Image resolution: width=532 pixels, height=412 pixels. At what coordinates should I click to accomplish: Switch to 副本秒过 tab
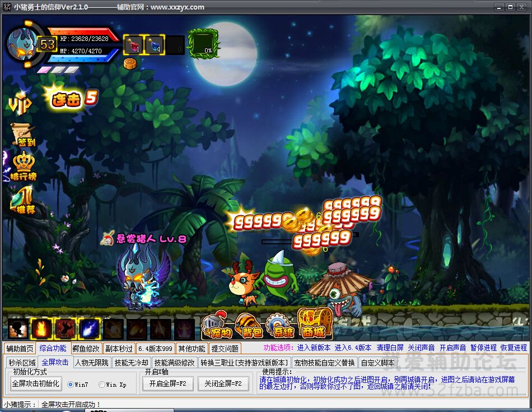[x=119, y=349]
